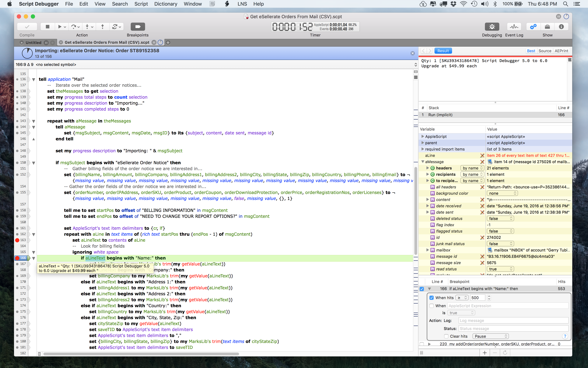This screenshot has height=368, width=588.
Task: Show the gears inspector panel
Action: 533,26
